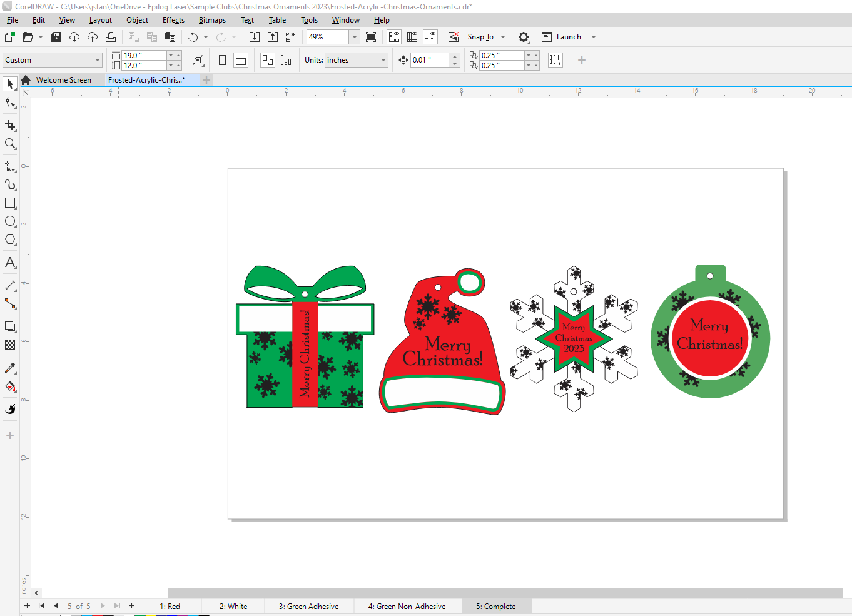Switch to Welcome Screen tab

click(x=63, y=80)
